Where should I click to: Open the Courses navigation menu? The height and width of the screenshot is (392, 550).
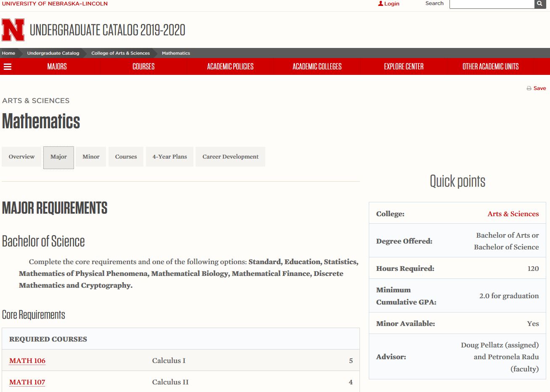pos(143,66)
